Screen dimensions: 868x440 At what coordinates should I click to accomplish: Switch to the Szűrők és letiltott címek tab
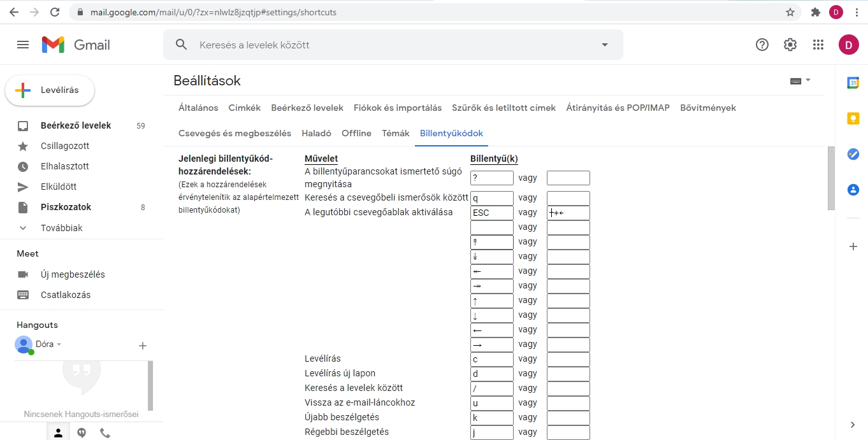(x=503, y=108)
